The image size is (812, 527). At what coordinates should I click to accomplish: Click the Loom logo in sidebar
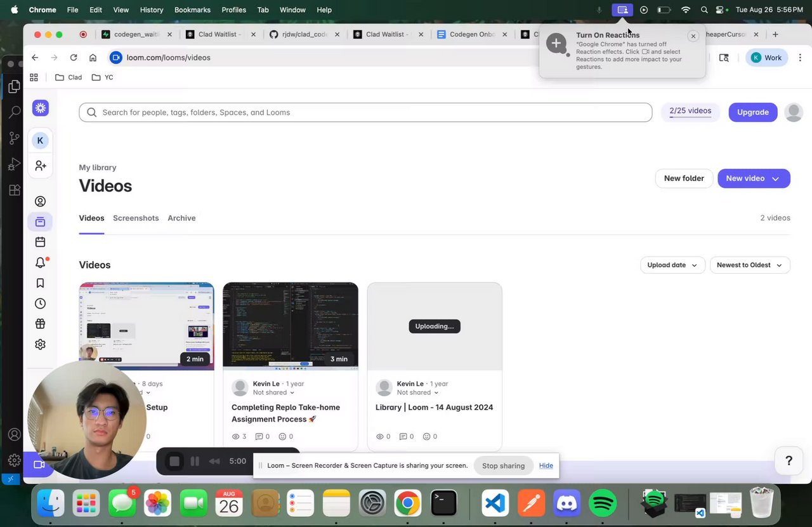pyautogui.click(x=41, y=108)
